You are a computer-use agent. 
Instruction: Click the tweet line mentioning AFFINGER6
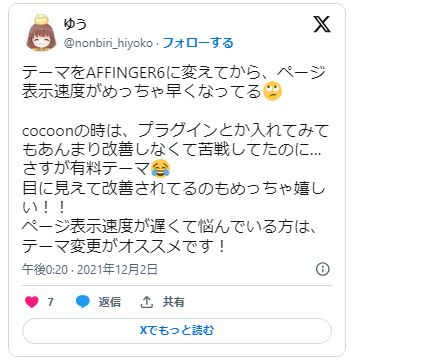point(174,72)
